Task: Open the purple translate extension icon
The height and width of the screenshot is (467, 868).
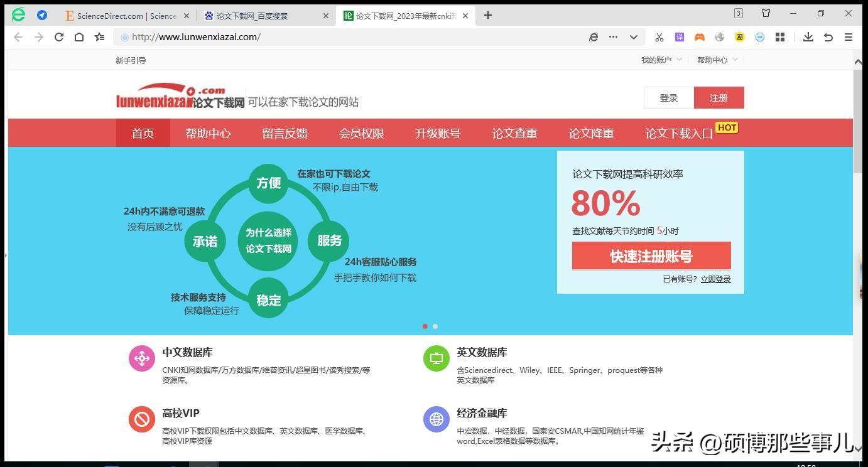Action: [x=679, y=37]
